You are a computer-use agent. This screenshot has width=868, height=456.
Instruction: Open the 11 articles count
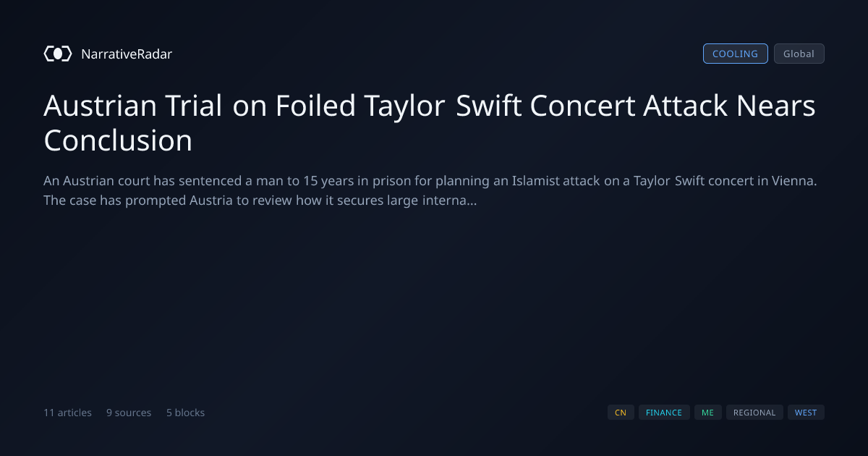(67, 413)
